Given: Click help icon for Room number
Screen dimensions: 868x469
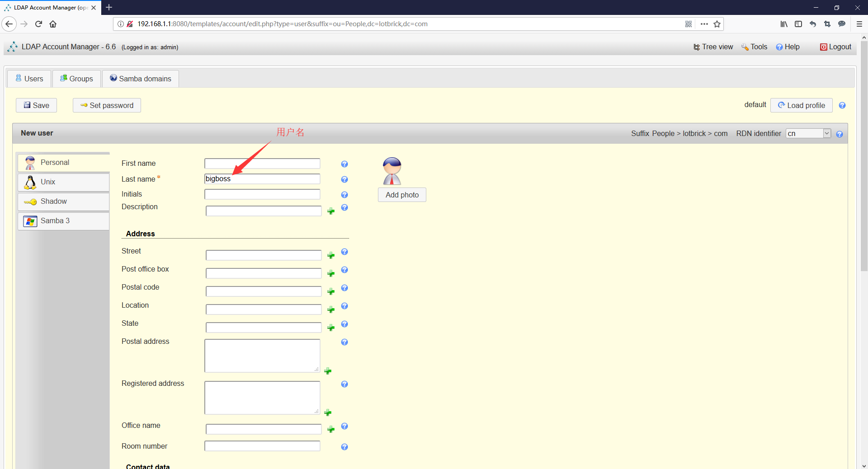Looking at the screenshot, I should (344, 447).
